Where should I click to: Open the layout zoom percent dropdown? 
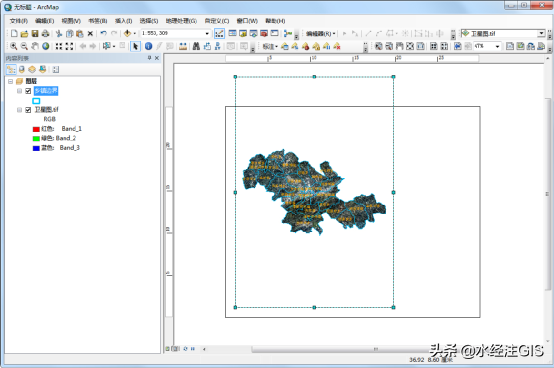(497, 46)
